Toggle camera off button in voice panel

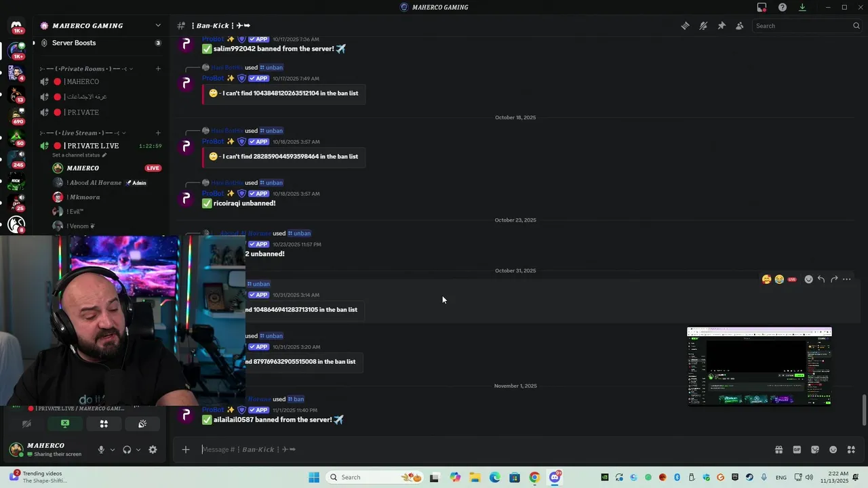point(26,424)
